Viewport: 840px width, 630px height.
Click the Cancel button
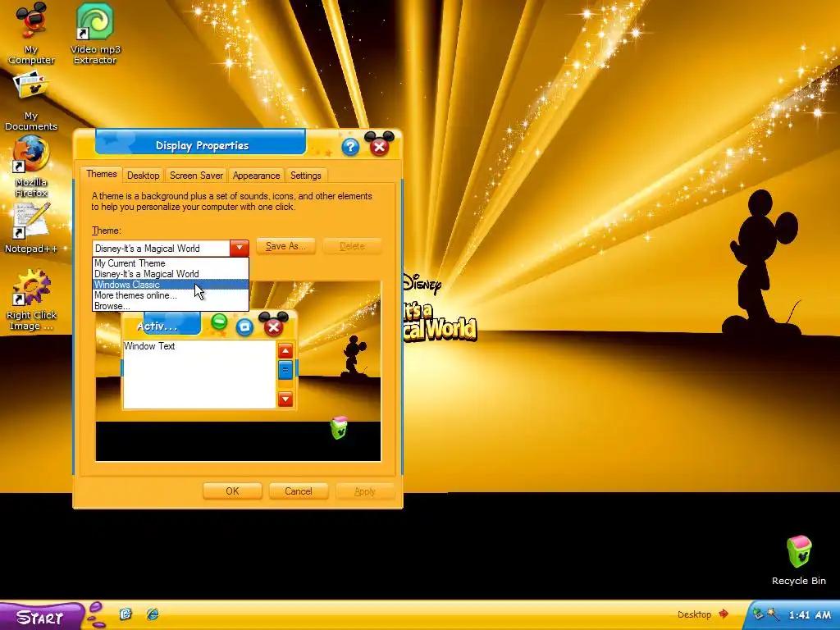(299, 491)
